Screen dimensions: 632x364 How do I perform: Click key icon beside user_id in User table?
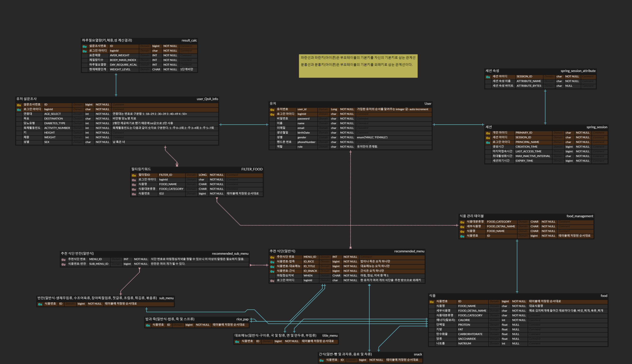click(272, 110)
